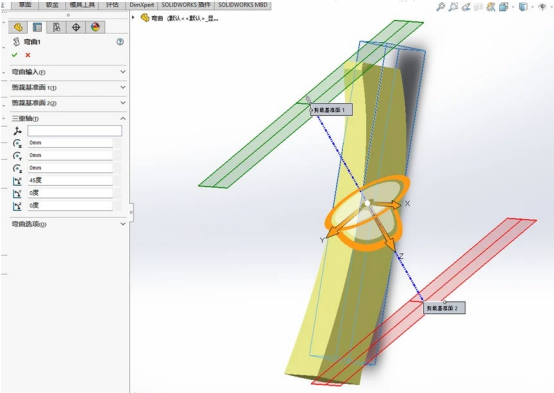Click the coordinate system selection box
This screenshot has width=554, height=393.
(75, 131)
